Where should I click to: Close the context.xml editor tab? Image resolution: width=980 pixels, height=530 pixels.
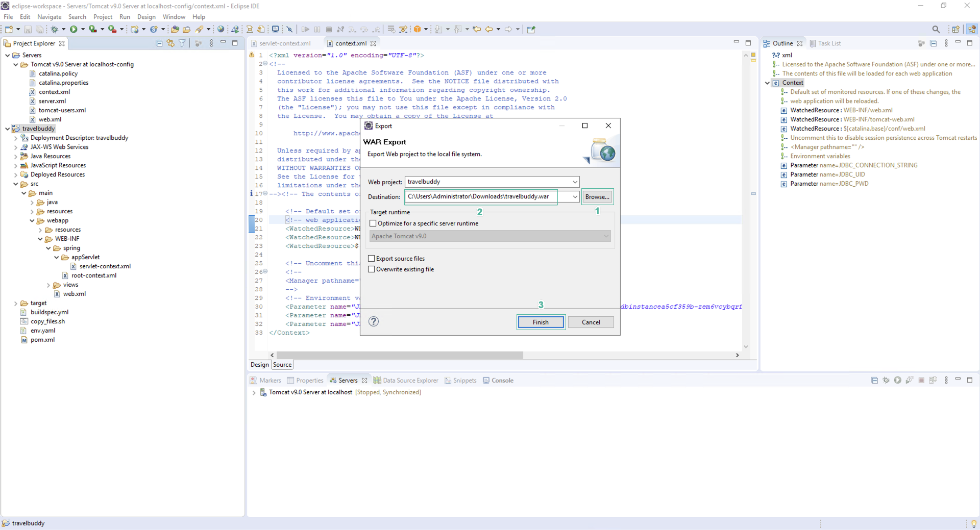373,43
